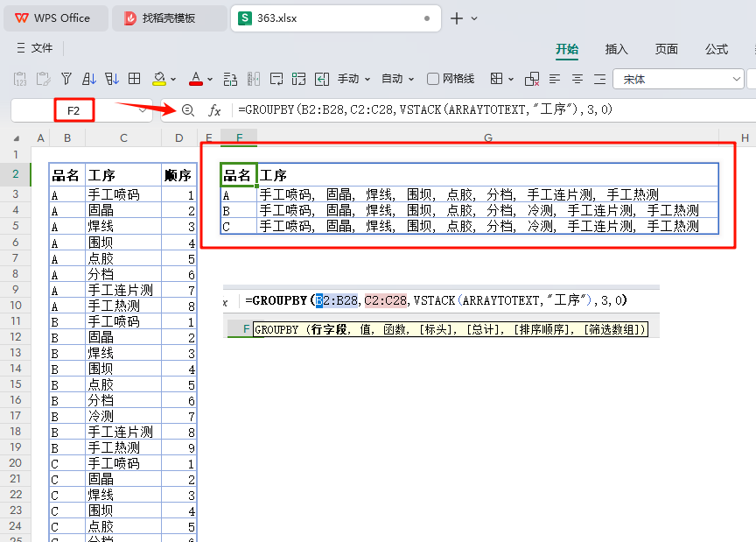The image size is (756, 542).
Task: Click the table grid icon
Action: click(134, 79)
